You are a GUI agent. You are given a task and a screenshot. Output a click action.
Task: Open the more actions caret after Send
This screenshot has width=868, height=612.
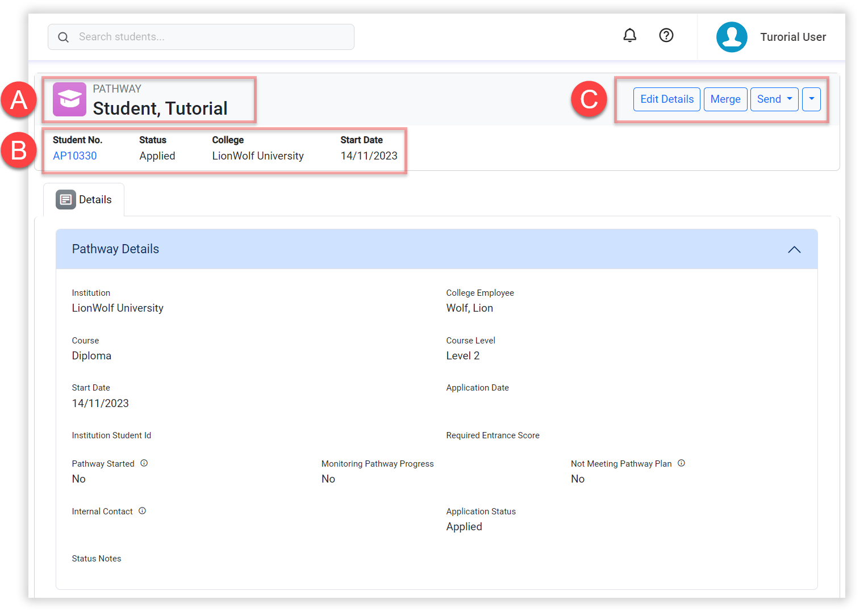811,99
